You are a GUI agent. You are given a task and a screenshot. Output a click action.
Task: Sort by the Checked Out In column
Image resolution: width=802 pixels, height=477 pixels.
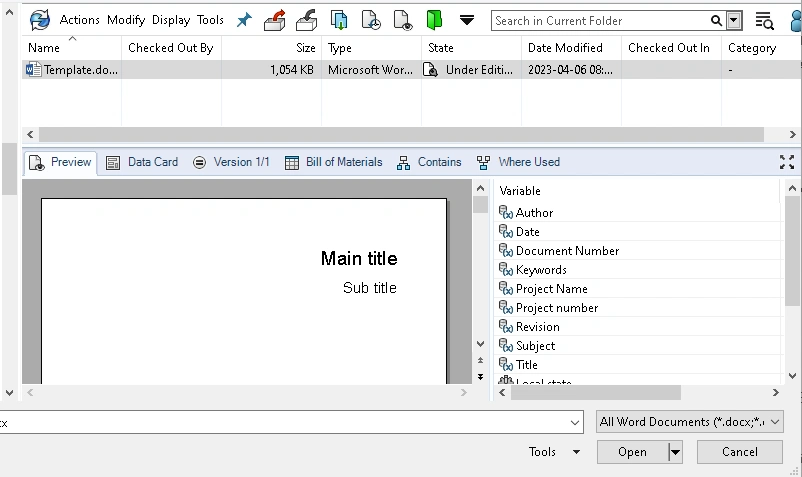click(672, 48)
